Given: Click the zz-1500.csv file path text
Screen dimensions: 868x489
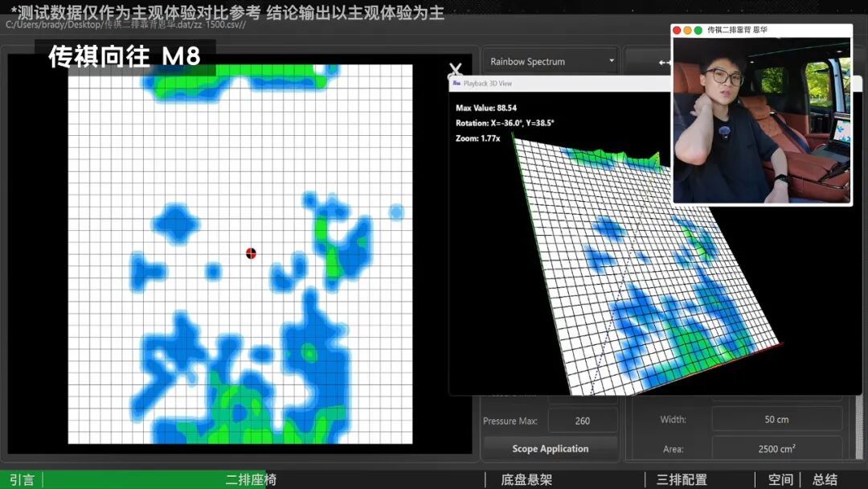Looking at the screenshot, I should click(x=125, y=25).
